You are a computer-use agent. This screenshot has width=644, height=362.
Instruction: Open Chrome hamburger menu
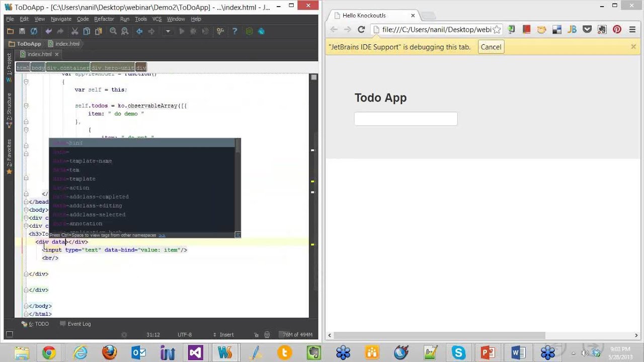click(x=632, y=30)
